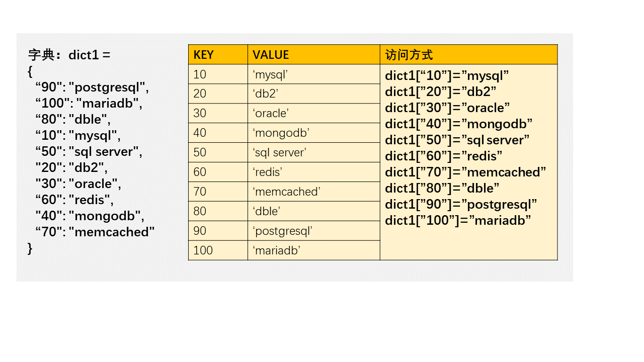
Task: Select the KEY cell 50
Action: tap(218, 153)
